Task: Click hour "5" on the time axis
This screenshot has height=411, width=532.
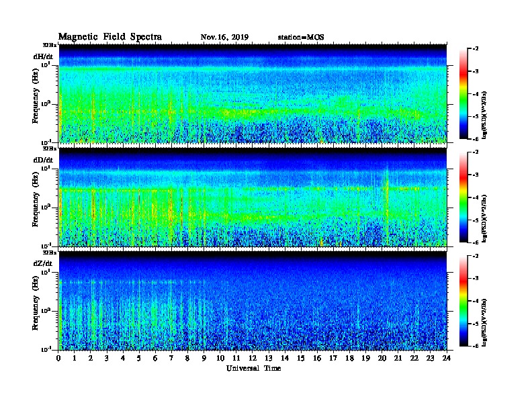Action: tap(139, 359)
